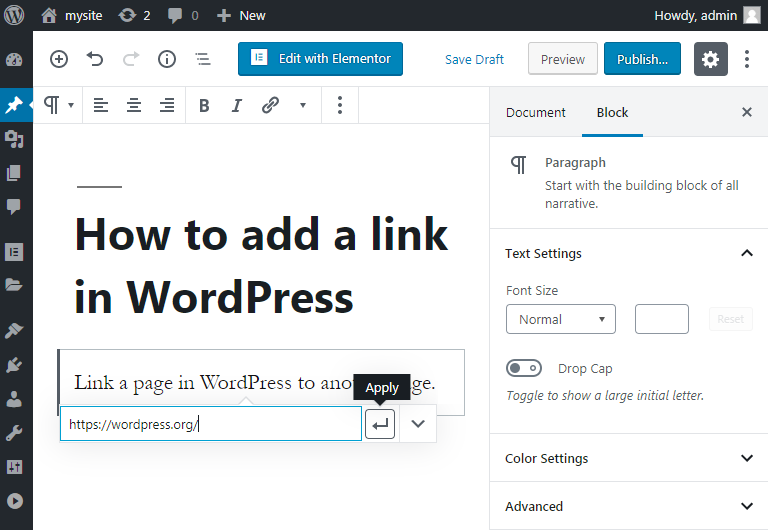Click the font size Reset button
Screen dimensions: 768x530
click(x=730, y=319)
